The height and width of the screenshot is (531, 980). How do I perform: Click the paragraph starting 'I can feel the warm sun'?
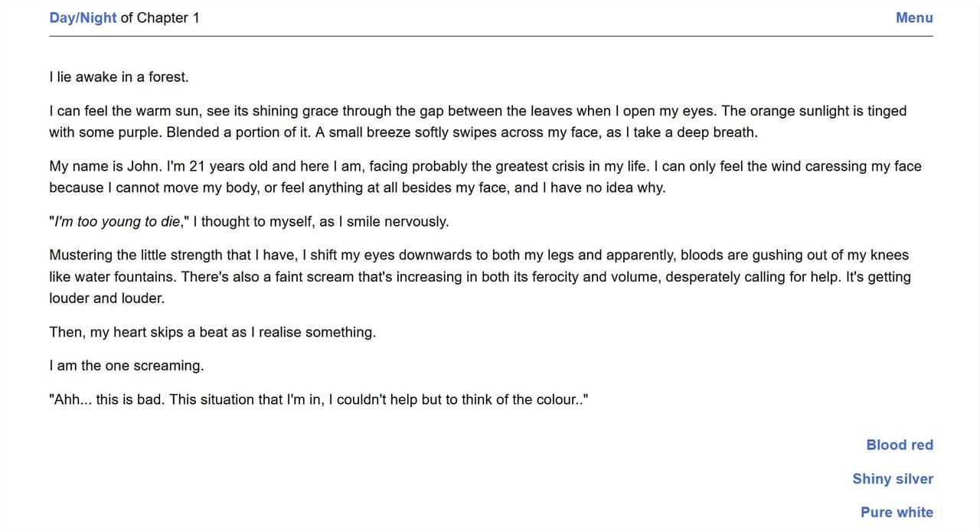478,122
